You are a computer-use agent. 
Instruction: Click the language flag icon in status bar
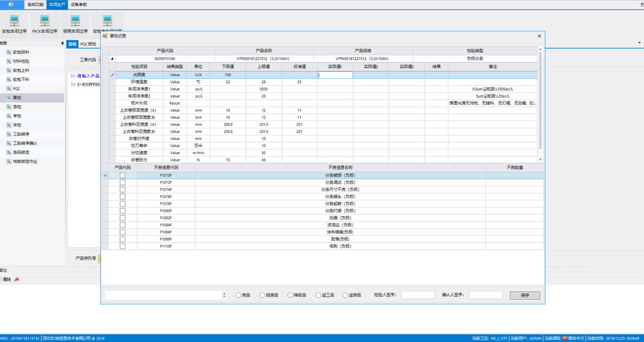(565, 338)
